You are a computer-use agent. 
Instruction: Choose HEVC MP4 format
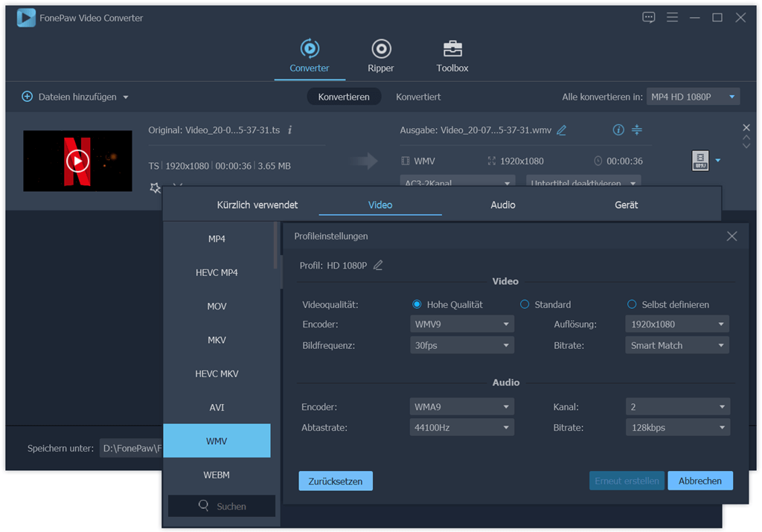[217, 272]
